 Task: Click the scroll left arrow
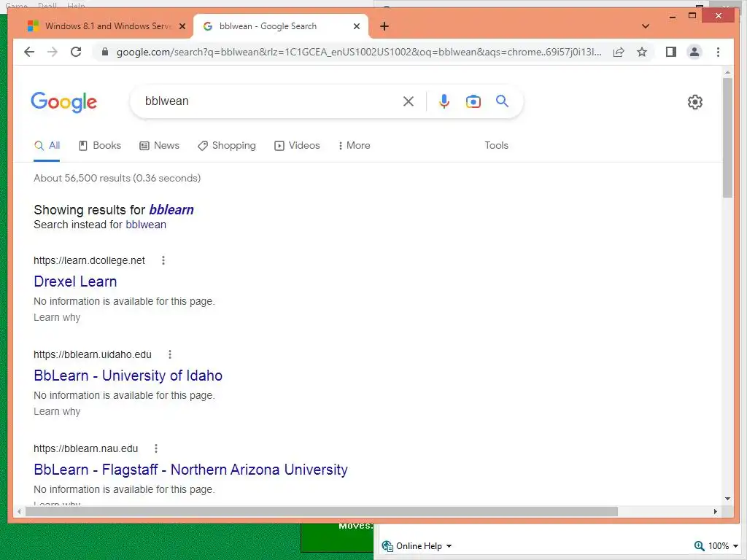coord(19,511)
